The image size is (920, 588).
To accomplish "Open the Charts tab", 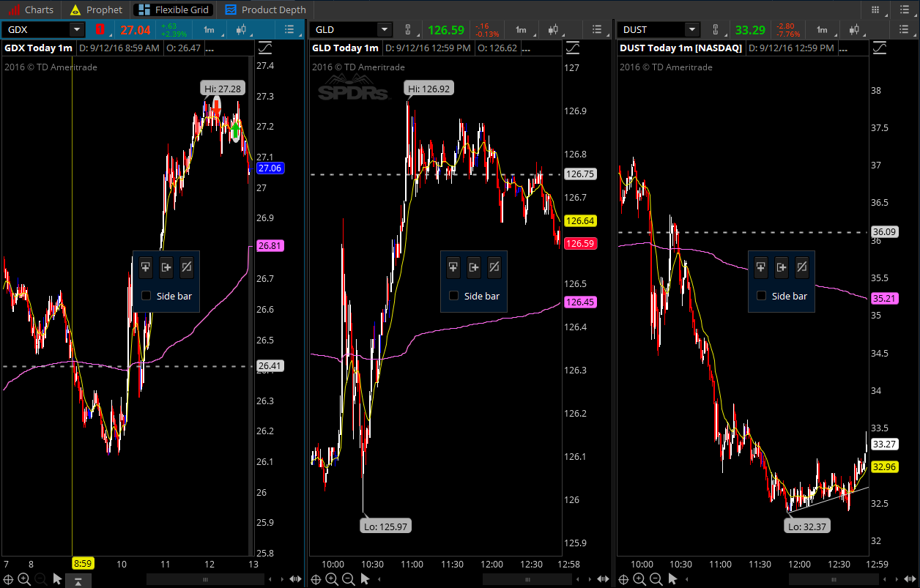I will (x=31, y=10).
